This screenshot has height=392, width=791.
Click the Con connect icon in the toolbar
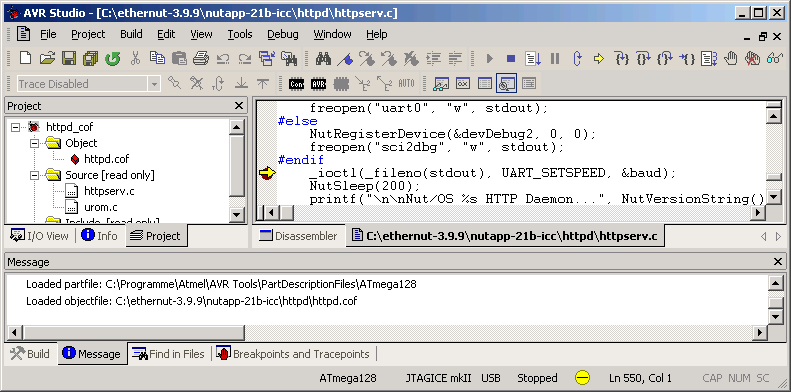[x=296, y=84]
